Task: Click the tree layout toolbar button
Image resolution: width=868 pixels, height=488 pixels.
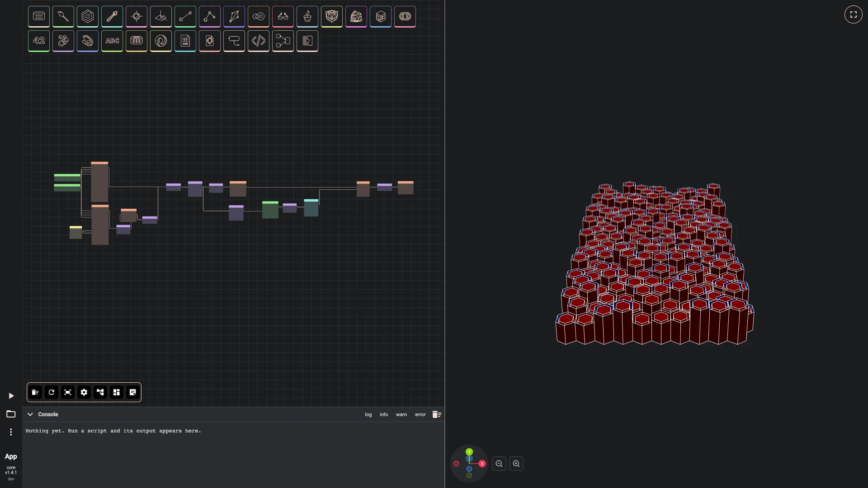Action: click(100, 392)
